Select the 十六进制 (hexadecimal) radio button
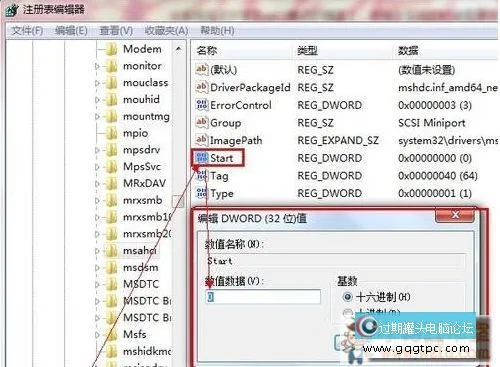 pyautogui.click(x=347, y=297)
